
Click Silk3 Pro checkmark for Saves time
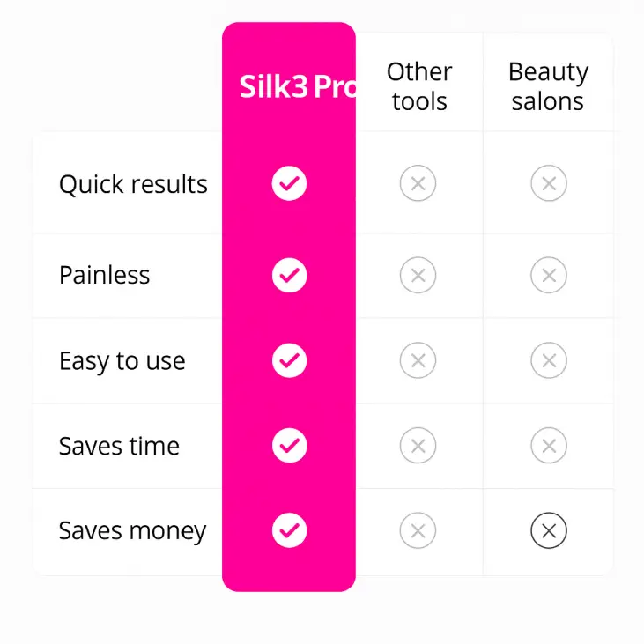coord(289,446)
